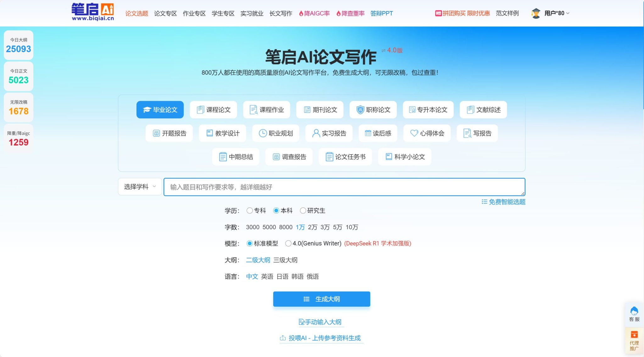The width and height of the screenshot is (644, 357).
Task: Open the 长文写作 nav item
Action: coord(281,13)
